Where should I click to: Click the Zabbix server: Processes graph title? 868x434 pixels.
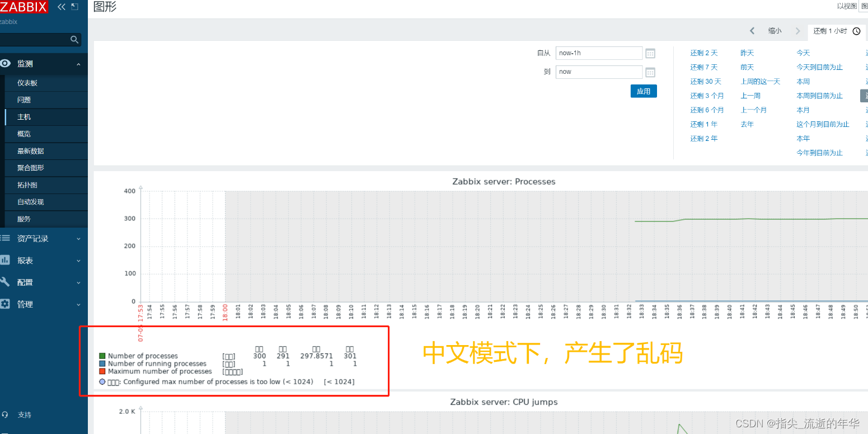click(504, 182)
